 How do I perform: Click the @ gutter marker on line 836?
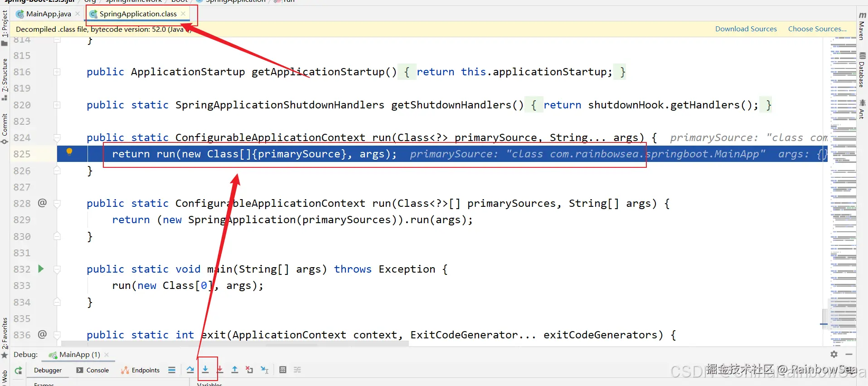coord(42,334)
